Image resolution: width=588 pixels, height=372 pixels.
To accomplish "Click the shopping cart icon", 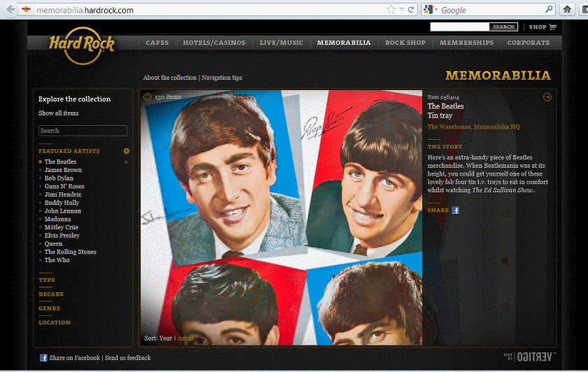I will pyautogui.click(x=552, y=27).
